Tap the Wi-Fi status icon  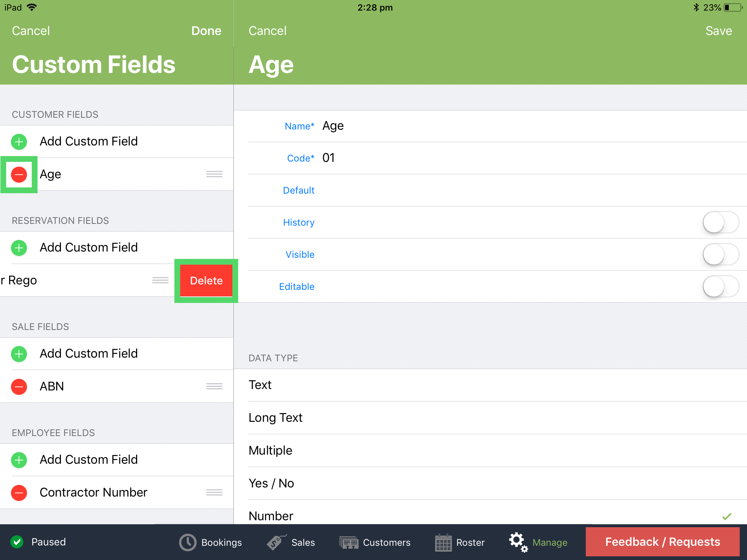tap(32, 7)
